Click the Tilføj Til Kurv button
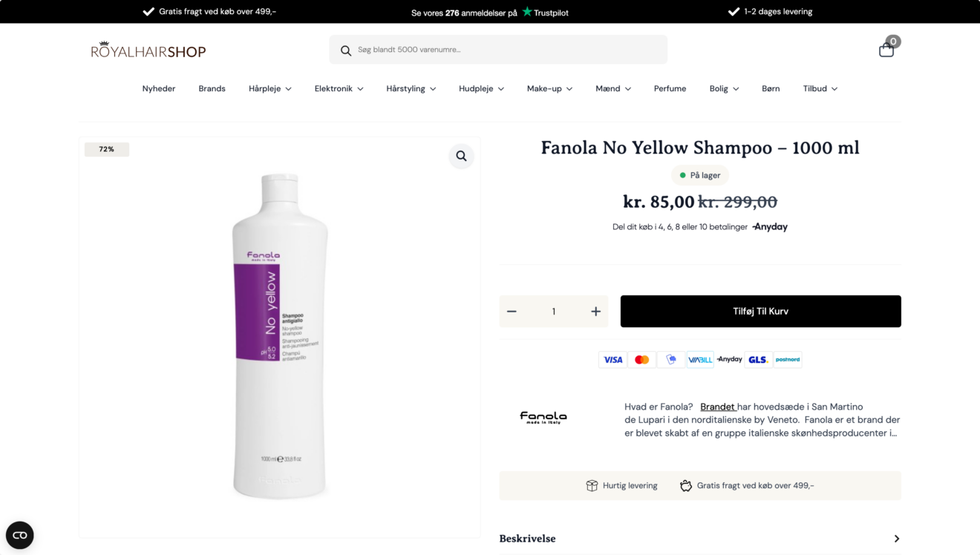980x555 pixels. tap(760, 312)
